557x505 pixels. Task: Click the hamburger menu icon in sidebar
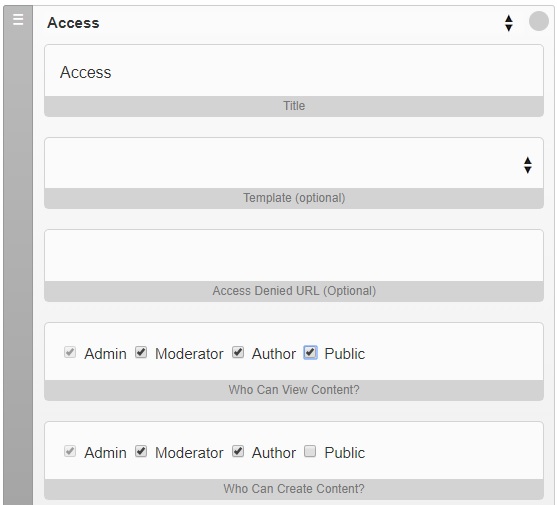point(18,19)
